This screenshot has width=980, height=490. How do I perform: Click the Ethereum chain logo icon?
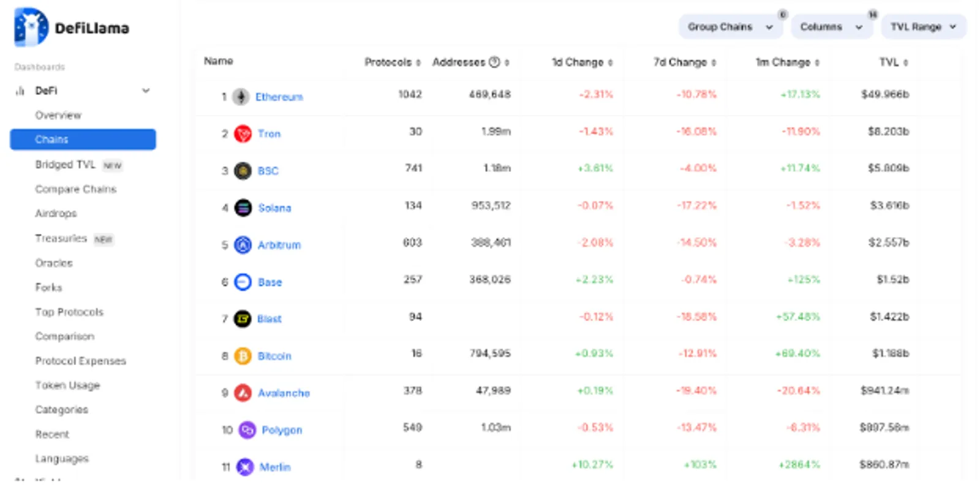(241, 97)
